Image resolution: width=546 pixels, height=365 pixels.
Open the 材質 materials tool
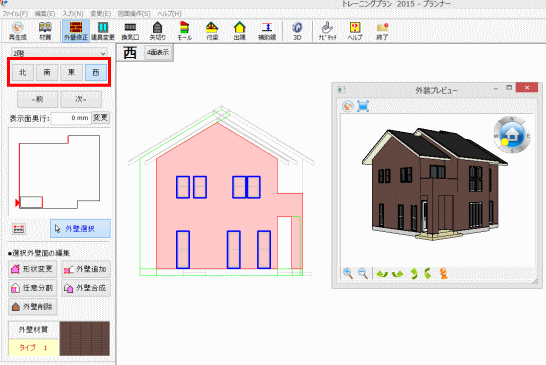click(45, 31)
